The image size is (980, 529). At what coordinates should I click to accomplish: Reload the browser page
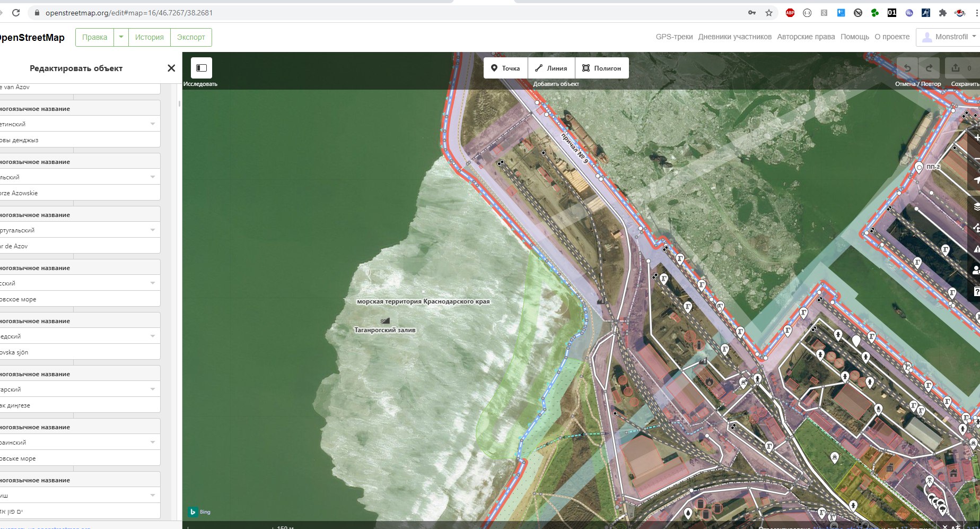[16, 13]
